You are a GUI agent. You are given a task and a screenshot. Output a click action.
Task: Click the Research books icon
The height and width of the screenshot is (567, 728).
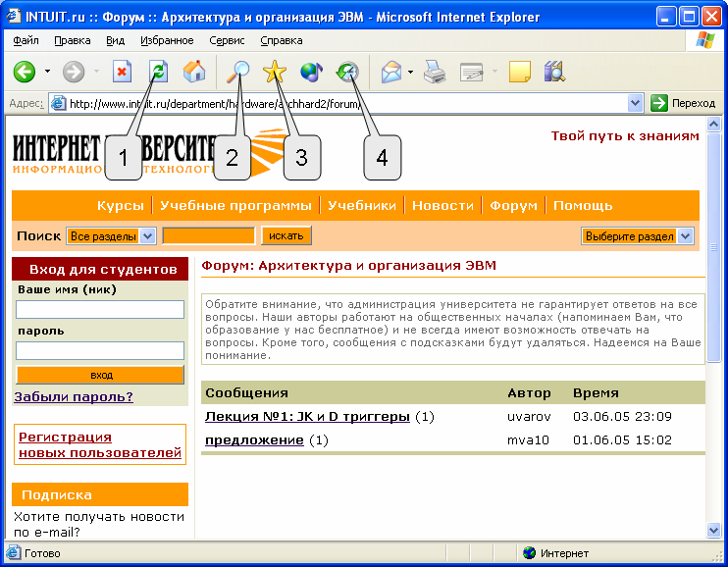(x=554, y=72)
